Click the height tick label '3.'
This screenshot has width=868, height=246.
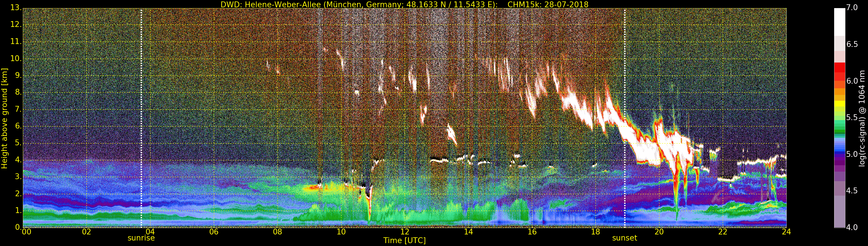tap(18, 177)
